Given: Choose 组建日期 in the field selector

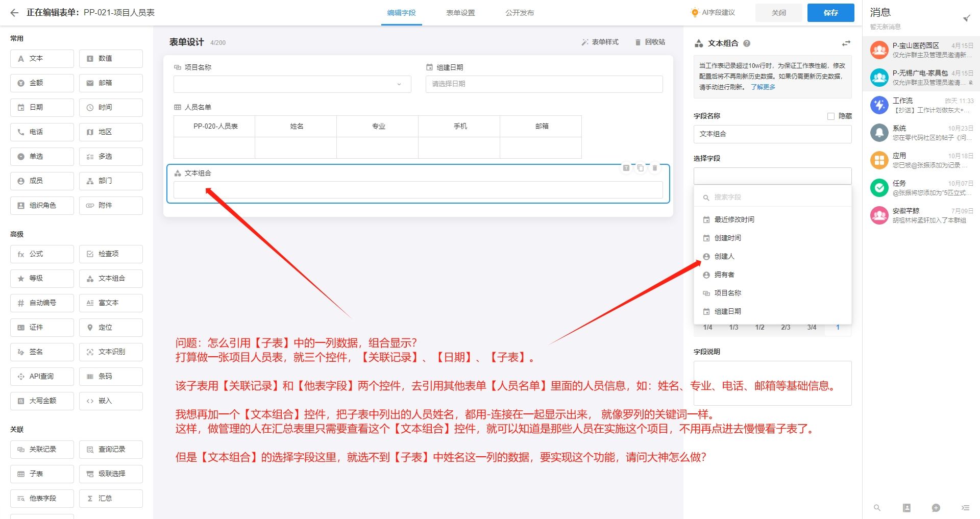Looking at the screenshot, I should tap(728, 311).
